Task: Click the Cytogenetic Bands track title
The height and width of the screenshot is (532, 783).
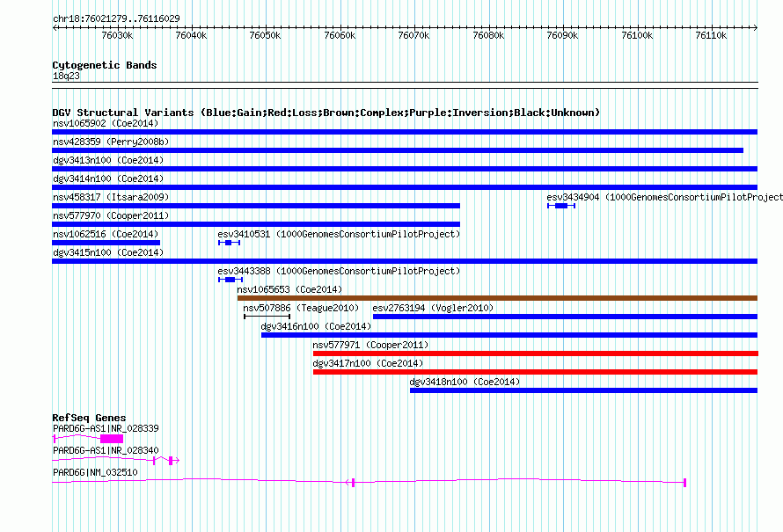Action: click(105, 65)
